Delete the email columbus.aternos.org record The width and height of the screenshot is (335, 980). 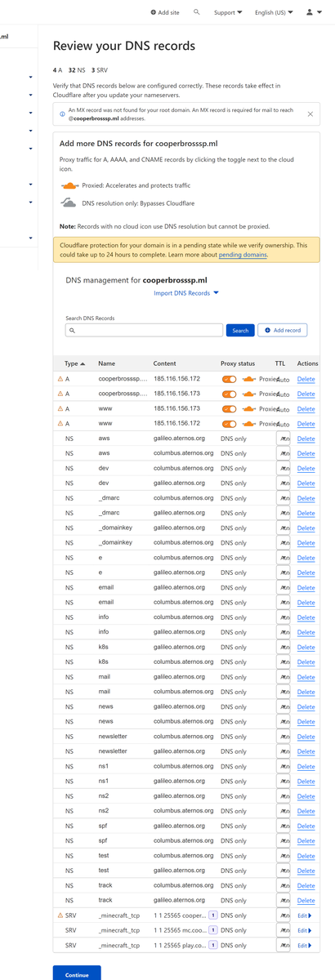click(x=306, y=602)
